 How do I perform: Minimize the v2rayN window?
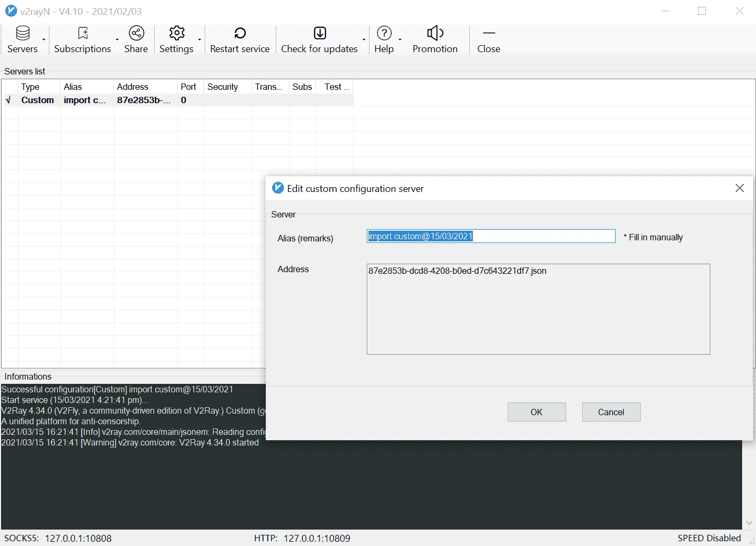pos(665,11)
